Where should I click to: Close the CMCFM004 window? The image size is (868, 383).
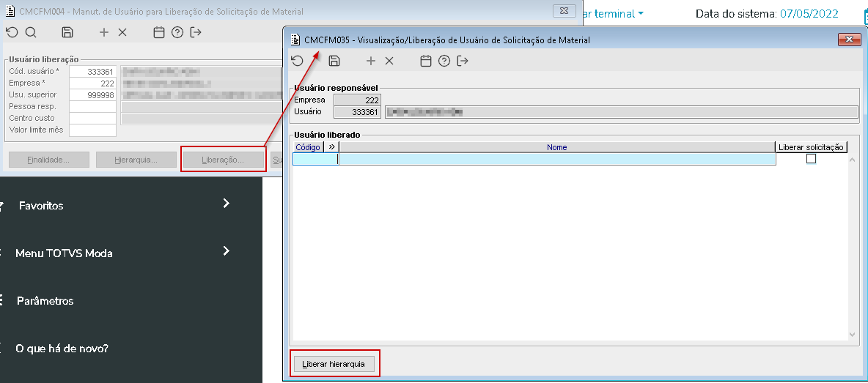click(x=564, y=10)
